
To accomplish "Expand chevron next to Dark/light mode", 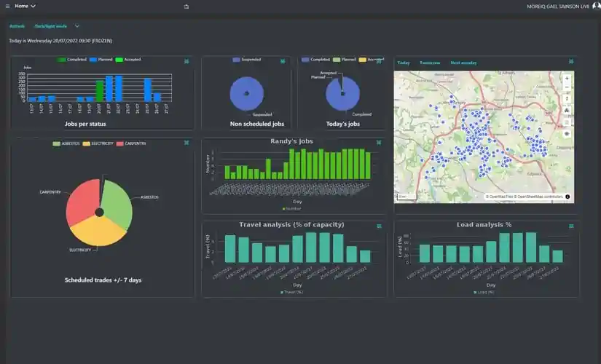I will (77, 26).
